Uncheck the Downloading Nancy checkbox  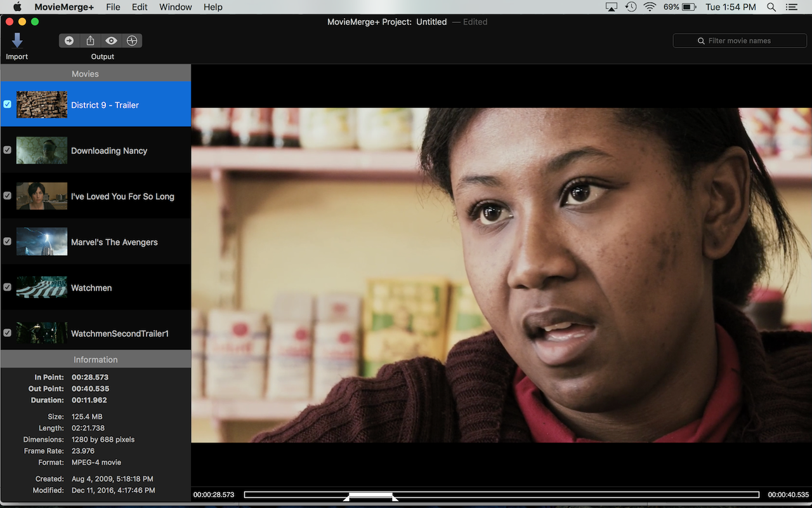pos(8,150)
